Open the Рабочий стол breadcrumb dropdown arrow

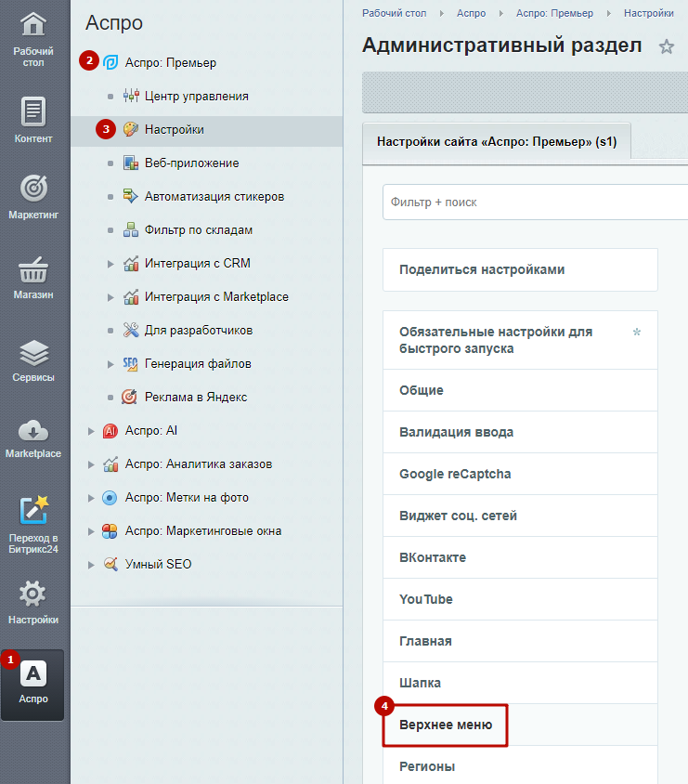(442, 14)
